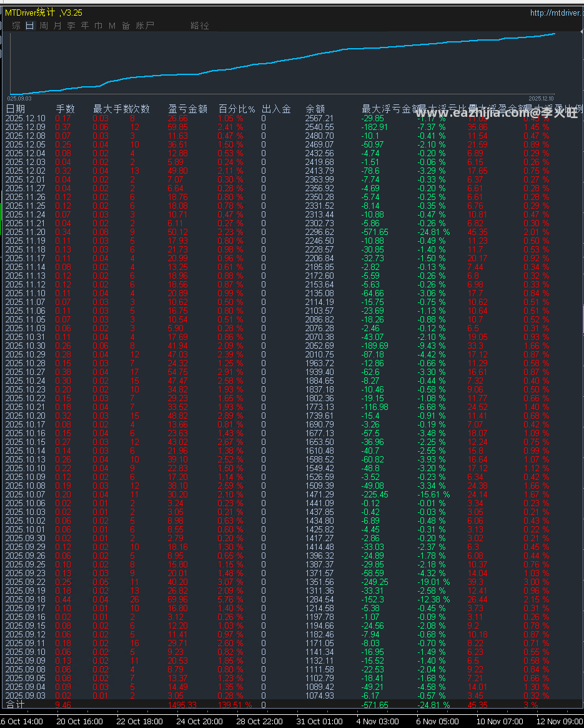
Task: Select the 年 yearly tab
Action: 85,26
